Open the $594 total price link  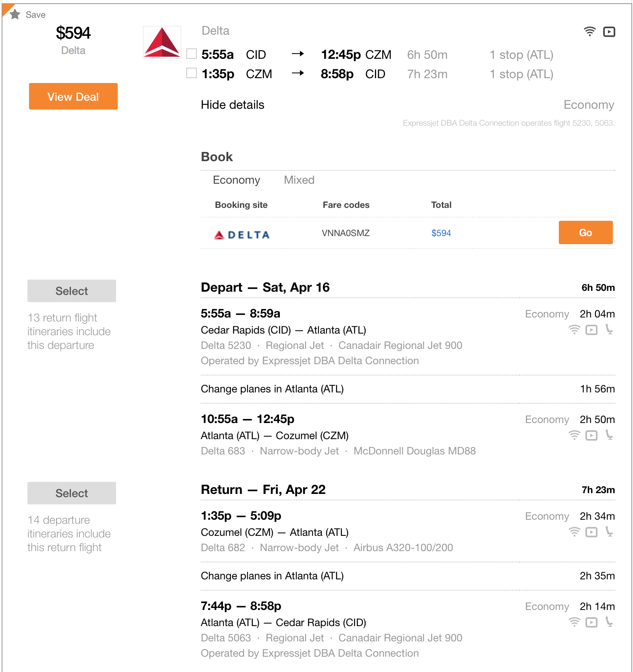[441, 233]
